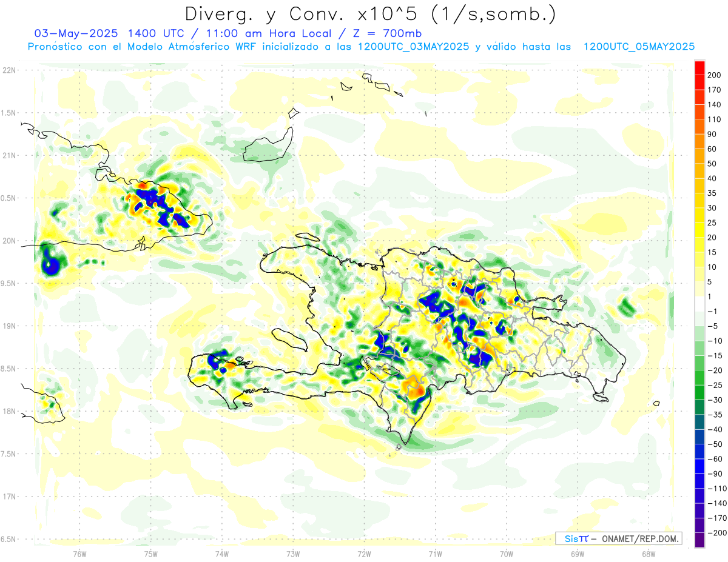Image resolution: width=728 pixels, height=562 pixels.
Task: Click the '7.5N' latitude label
Action: (9, 454)
